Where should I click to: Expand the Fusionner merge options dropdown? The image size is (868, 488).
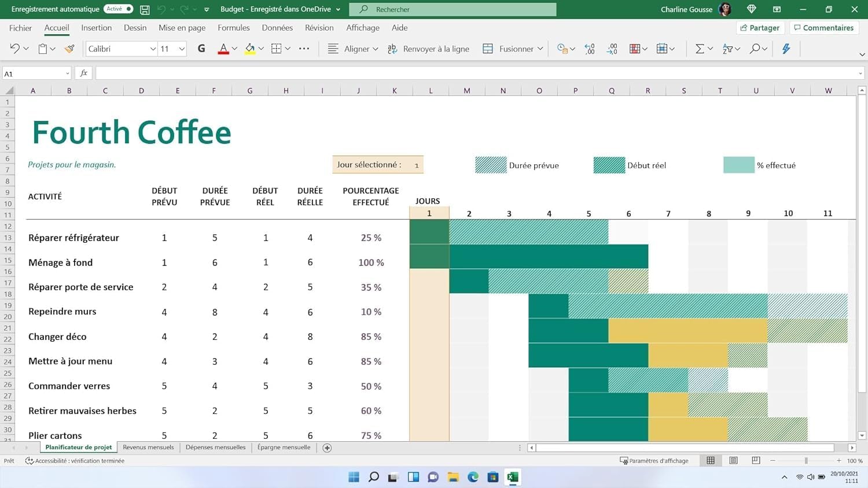[x=540, y=49]
